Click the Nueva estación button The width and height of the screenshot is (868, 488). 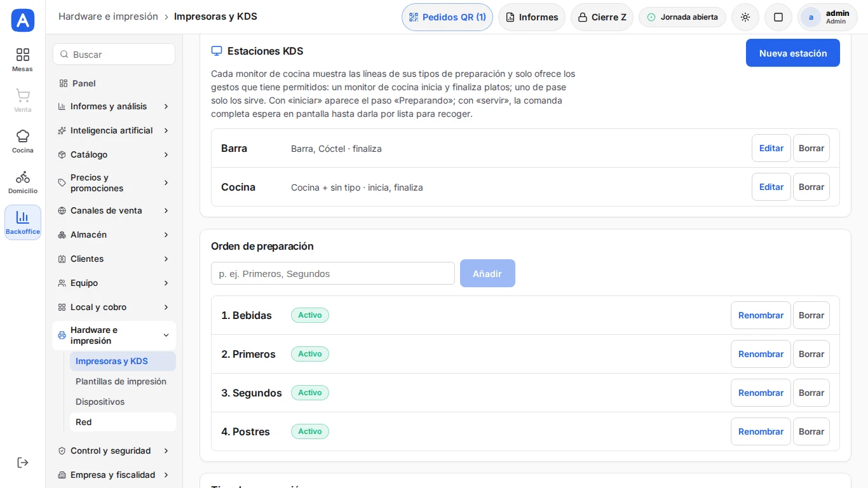tap(793, 53)
